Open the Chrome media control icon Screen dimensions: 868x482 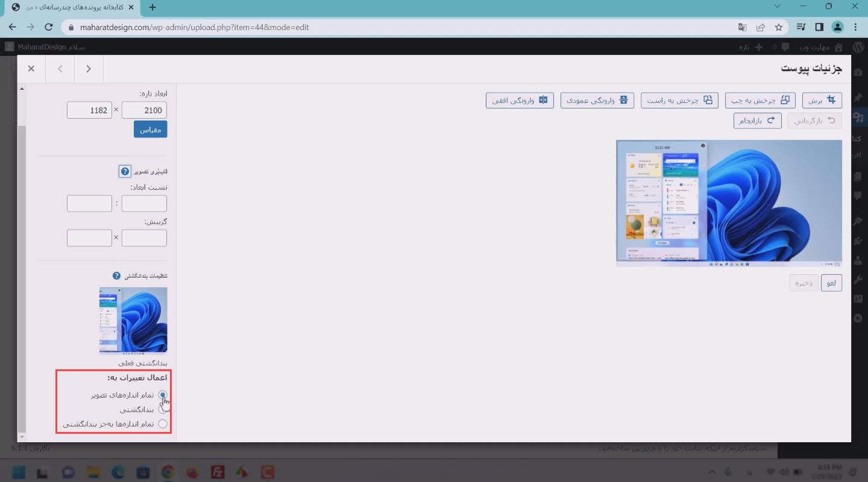click(x=800, y=27)
